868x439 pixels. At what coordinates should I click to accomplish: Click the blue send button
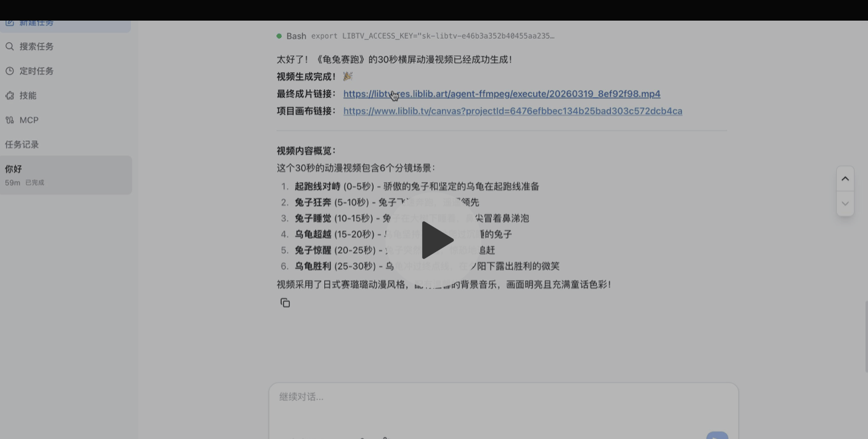pos(716,435)
